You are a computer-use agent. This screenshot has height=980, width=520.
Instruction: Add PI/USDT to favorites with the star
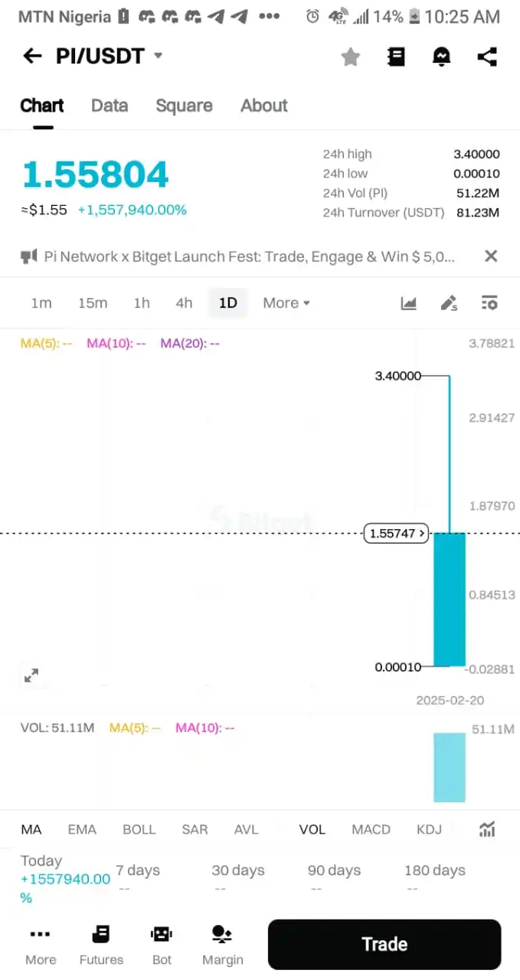[351, 57]
